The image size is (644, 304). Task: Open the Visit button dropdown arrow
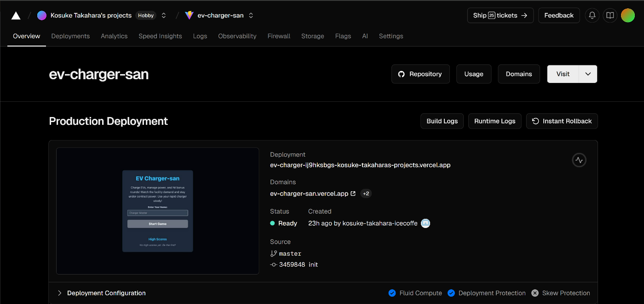click(588, 74)
